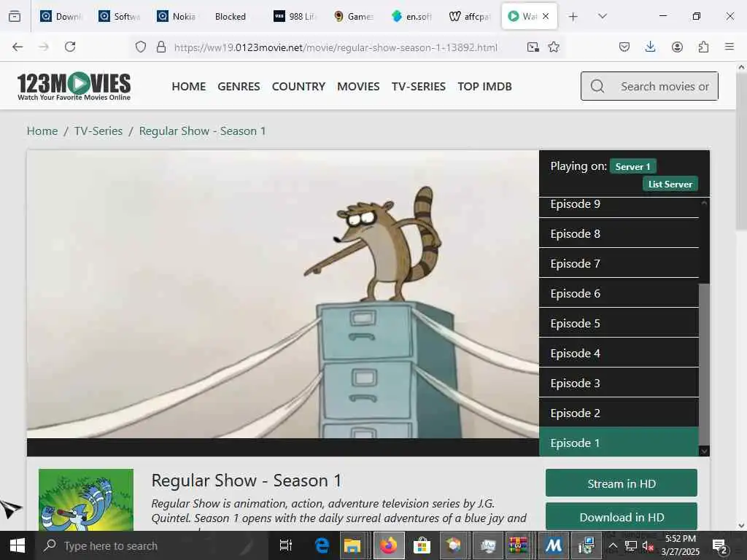The height and width of the screenshot is (560, 747).
Task: Click the Server 1 badge
Action: click(632, 166)
